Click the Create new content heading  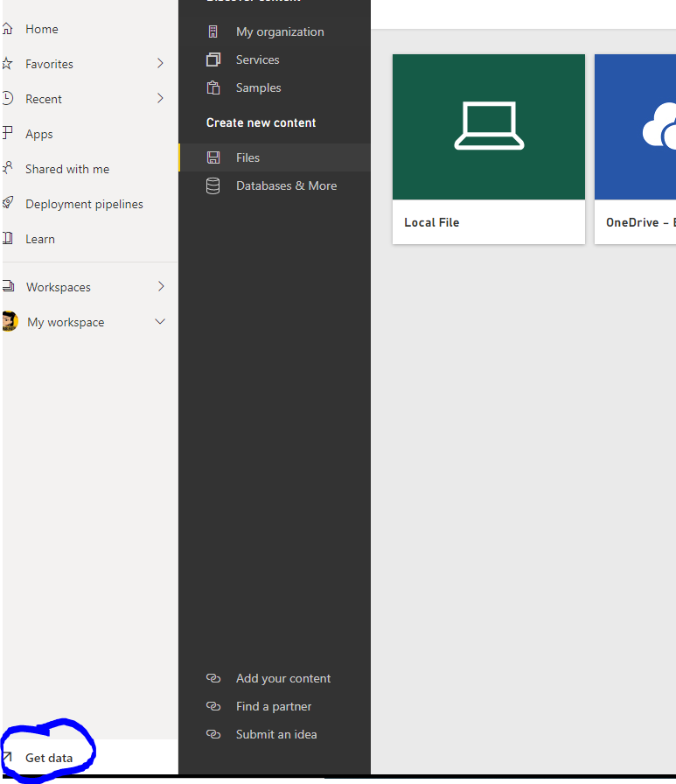(261, 122)
